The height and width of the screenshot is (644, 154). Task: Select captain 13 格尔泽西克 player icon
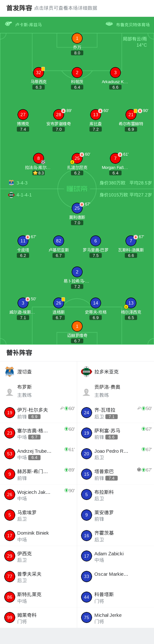pyautogui.click(x=131, y=303)
